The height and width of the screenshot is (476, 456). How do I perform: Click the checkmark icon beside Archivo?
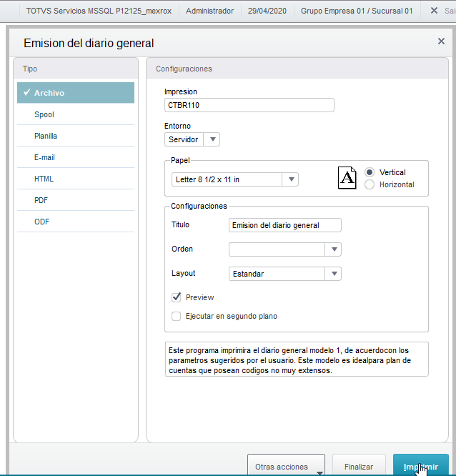point(27,92)
